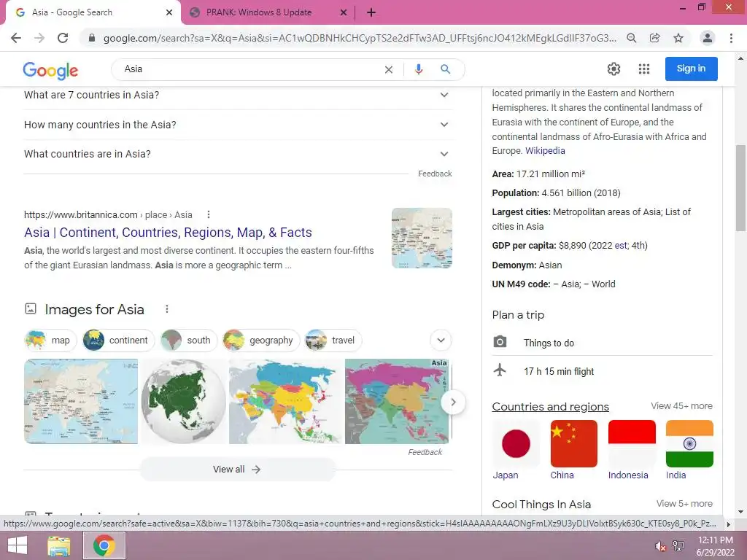Click the 17 h 15 min flight row
This screenshot has width=747, height=560.
click(602, 371)
